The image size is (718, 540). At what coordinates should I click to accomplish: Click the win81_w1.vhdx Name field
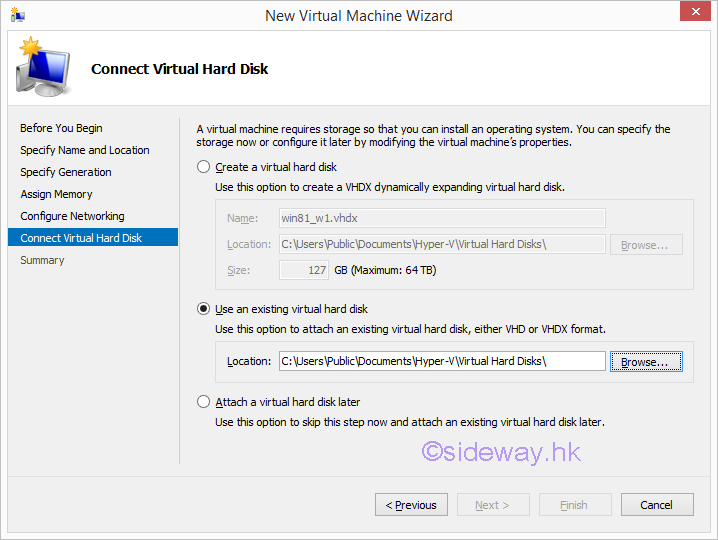tap(441, 218)
